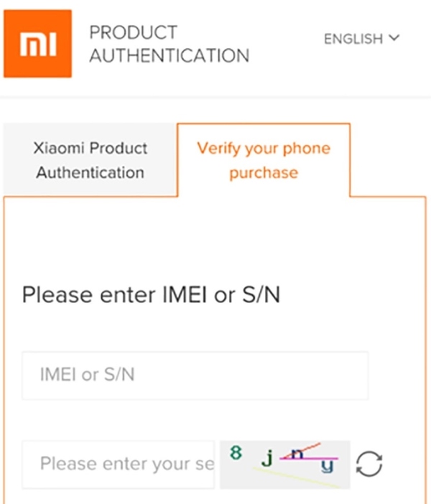Click the word "Authentication" in inactive tab
Image resolution: width=431 pixels, height=504 pixels.
(x=90, y=172)
